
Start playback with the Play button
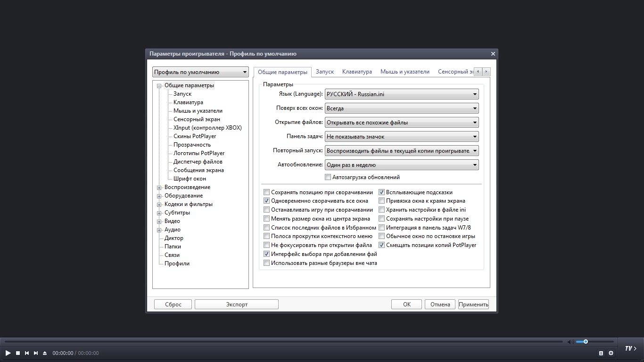pos(8,353)
